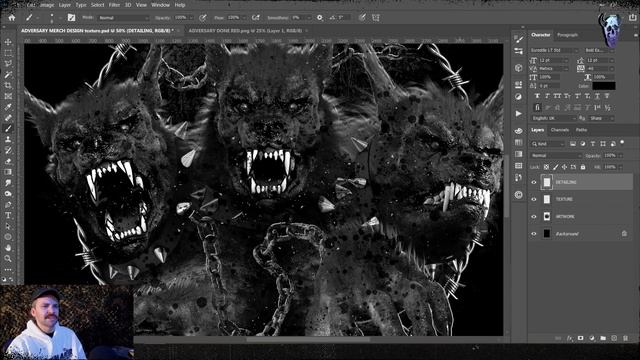Screen dimensions: 640x360
Task: Select the Pen tool
Action: pos(8,204)
